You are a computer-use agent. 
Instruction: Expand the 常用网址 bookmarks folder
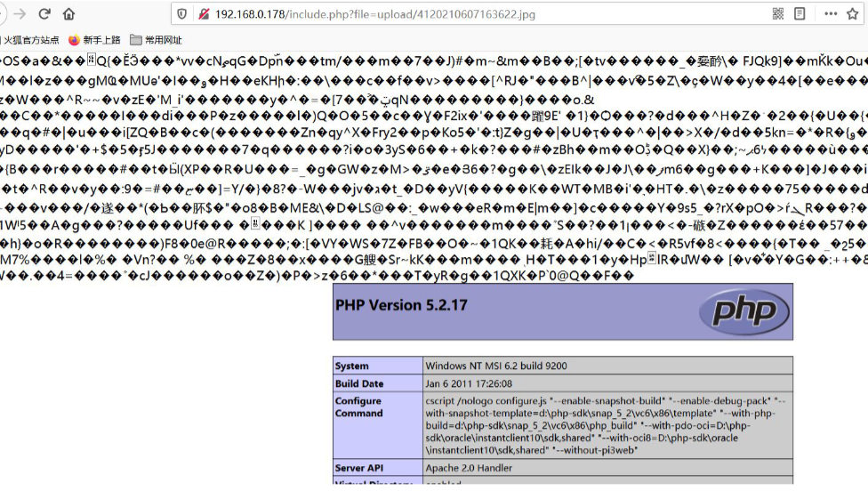(156, 40)
